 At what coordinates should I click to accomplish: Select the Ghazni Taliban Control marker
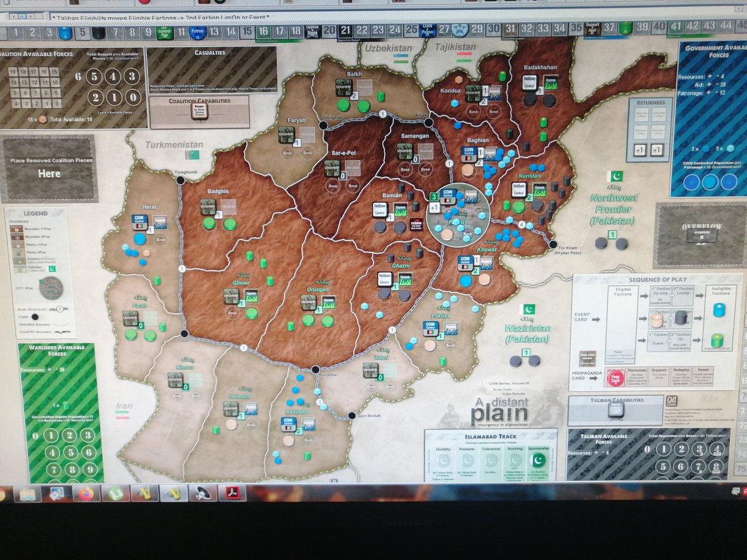[385, 280]
